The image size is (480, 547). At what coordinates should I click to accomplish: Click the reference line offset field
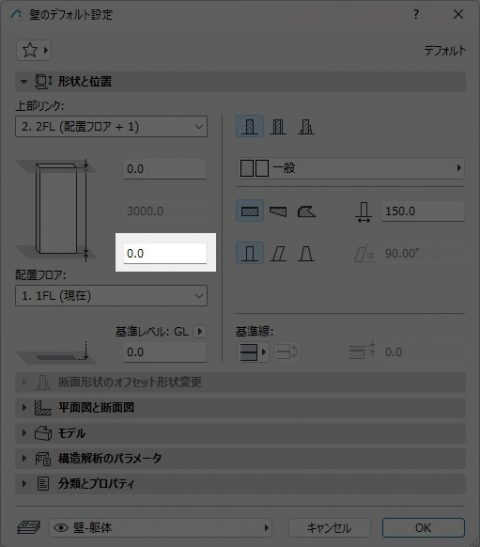tap(423, 352)
